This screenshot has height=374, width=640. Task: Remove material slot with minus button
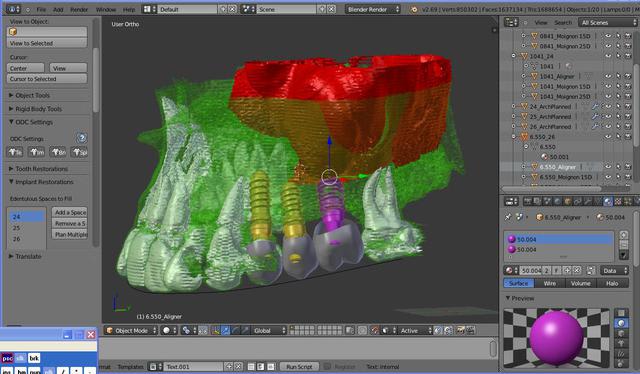coord(623,245)
